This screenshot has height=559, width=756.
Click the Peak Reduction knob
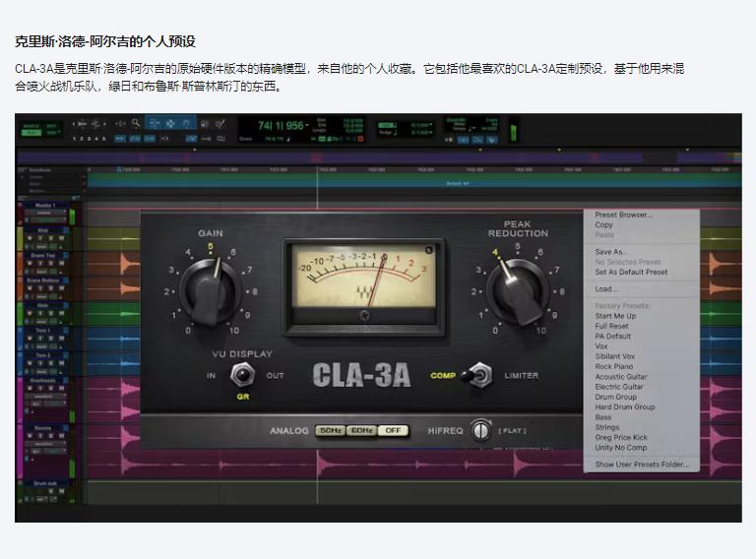click(519, 290)
